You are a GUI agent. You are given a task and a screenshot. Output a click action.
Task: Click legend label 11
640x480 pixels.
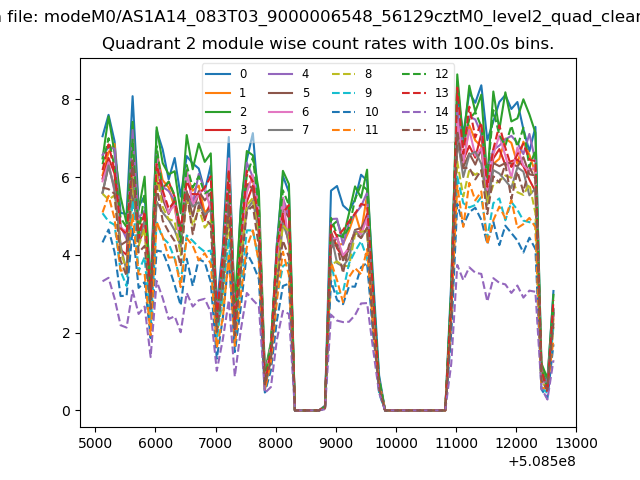click(371, 129)
